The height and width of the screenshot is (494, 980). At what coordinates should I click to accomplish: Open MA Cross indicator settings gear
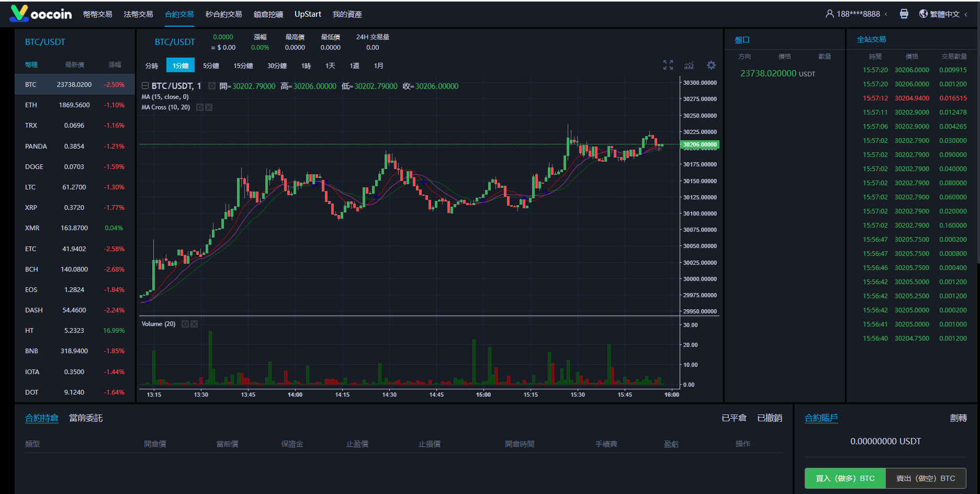[x=200, y=107]
